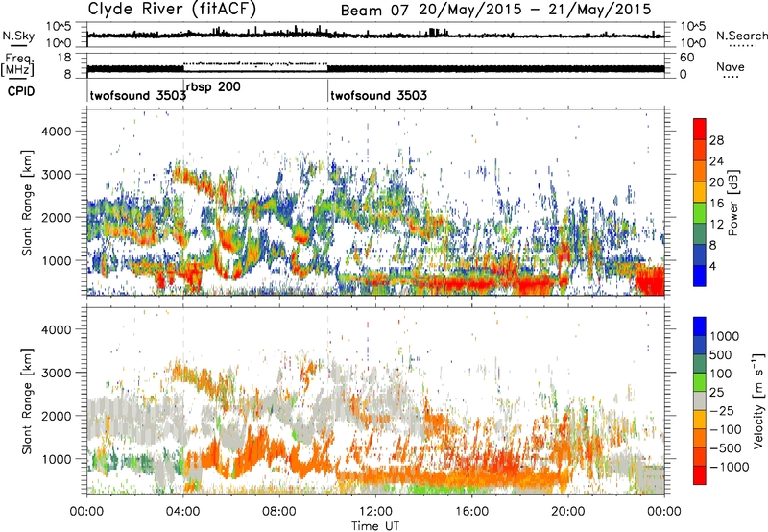Pick the light green 12–16 dB power bar segment
The height and width of the screenshot is (532, 768).
(x=700, y=213)
